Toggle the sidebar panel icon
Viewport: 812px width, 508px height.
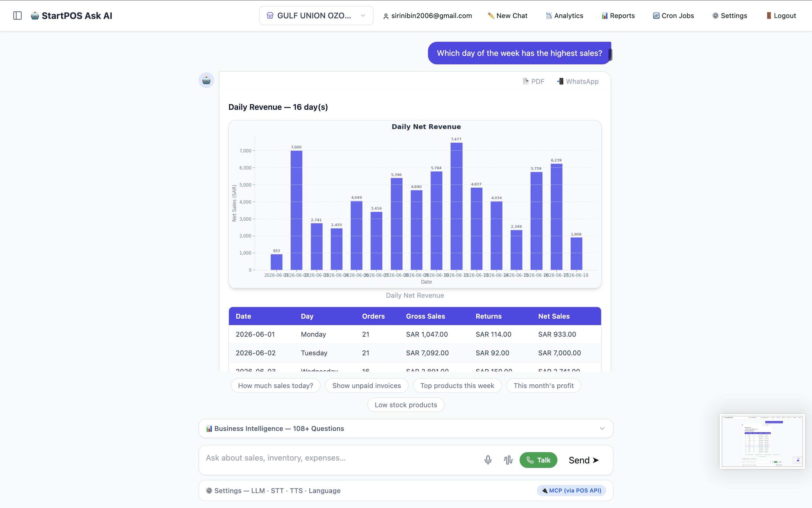[x=17, y=16]
